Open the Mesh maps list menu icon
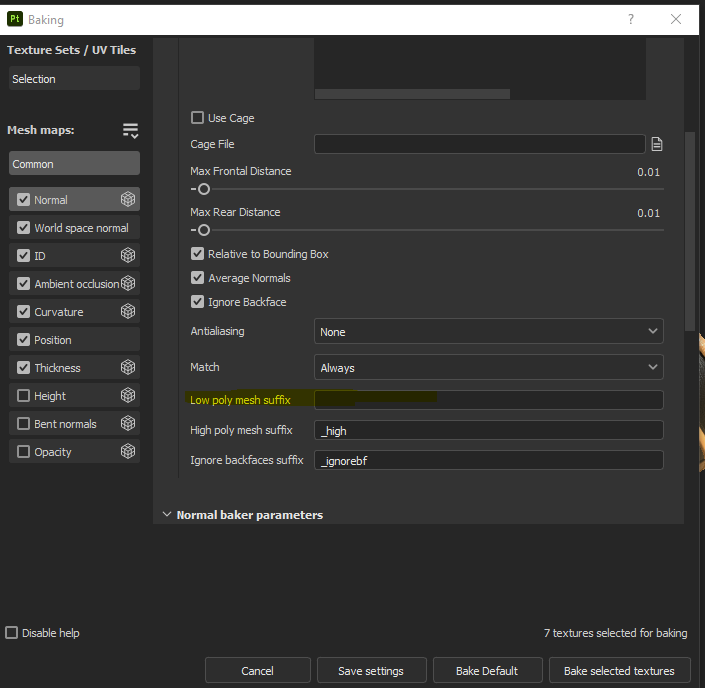Viewport: 705px width, 688px height. tap(130, 131)
